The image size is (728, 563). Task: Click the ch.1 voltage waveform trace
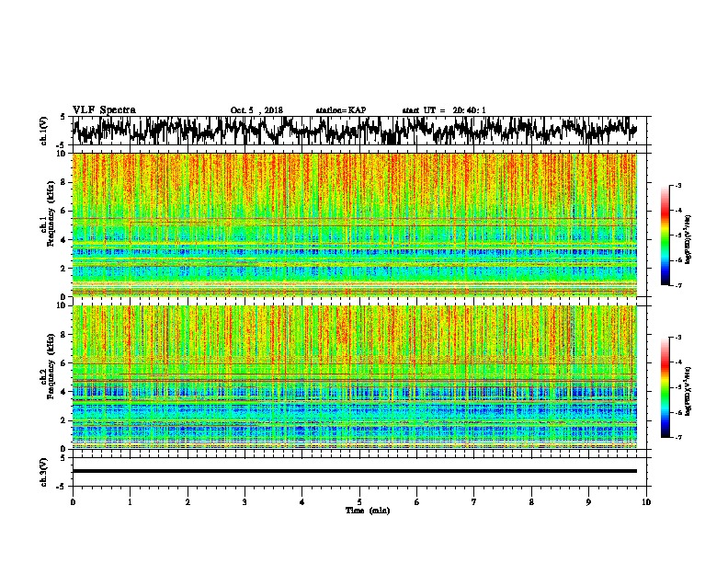pos(355,131)
